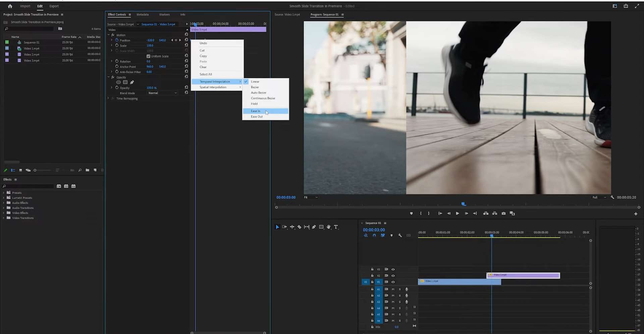Choose Ease In from interpolation submenu

pos(256,111)
